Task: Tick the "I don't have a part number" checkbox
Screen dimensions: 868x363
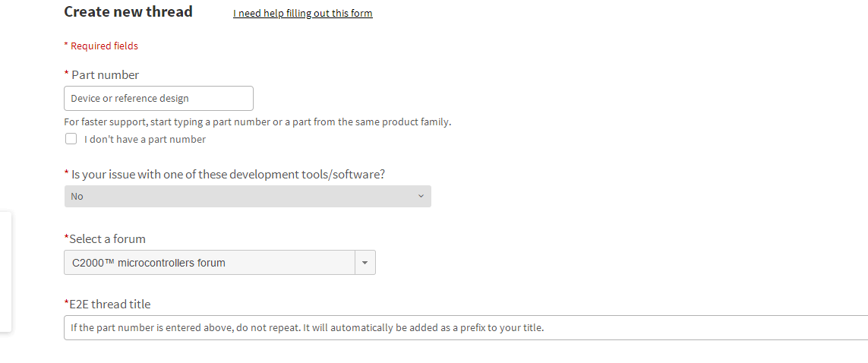Action: 71,139
